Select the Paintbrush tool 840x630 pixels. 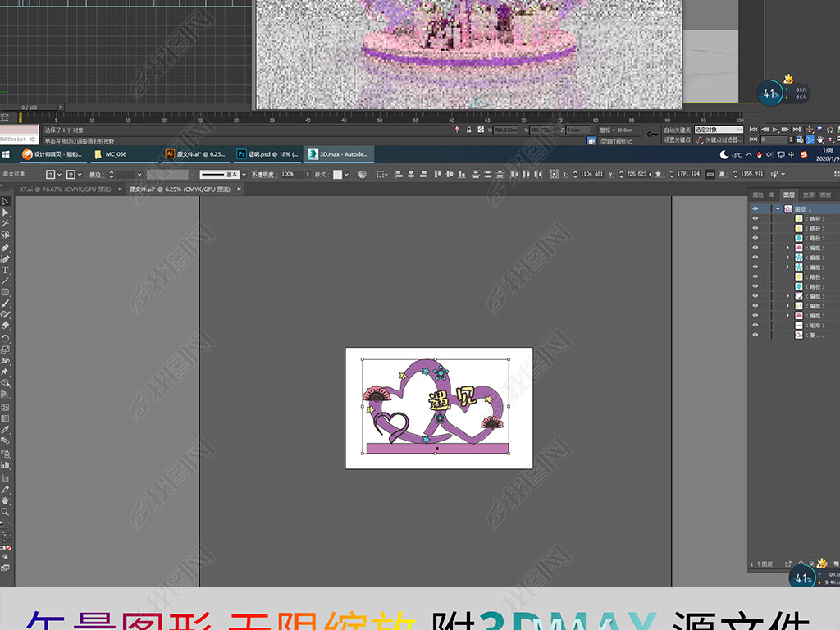pyautogui.click(x=6, y=304)
